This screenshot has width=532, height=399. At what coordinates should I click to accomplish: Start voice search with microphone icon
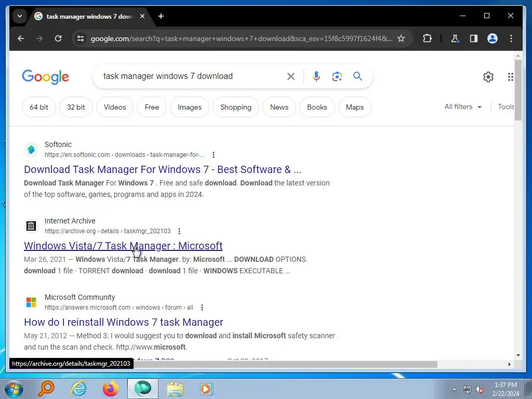coord(316,76)
